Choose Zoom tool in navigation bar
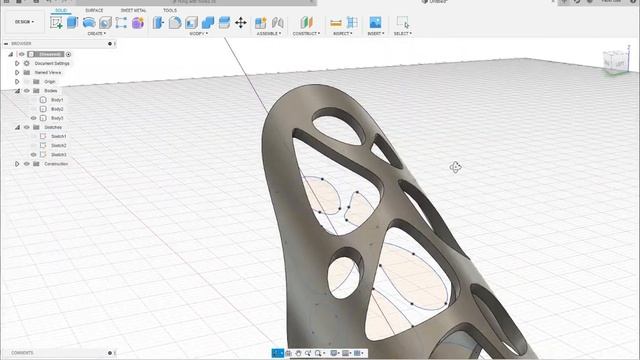This screenshot has height=360, width=640. (308, 353)
